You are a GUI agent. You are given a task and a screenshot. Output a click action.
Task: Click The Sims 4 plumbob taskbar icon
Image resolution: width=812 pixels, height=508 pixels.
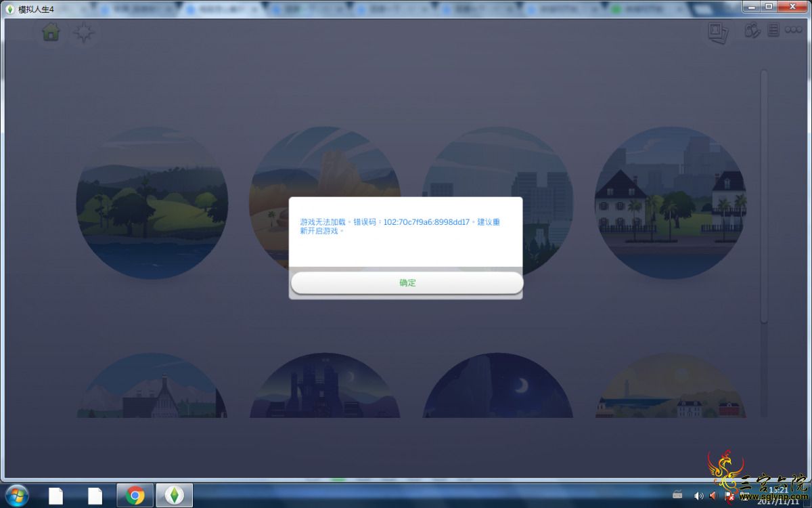[x=175, y=496]
